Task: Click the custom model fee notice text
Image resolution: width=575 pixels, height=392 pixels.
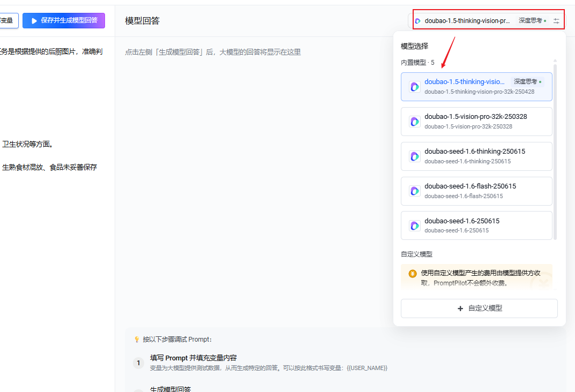Action: point(481,278)
